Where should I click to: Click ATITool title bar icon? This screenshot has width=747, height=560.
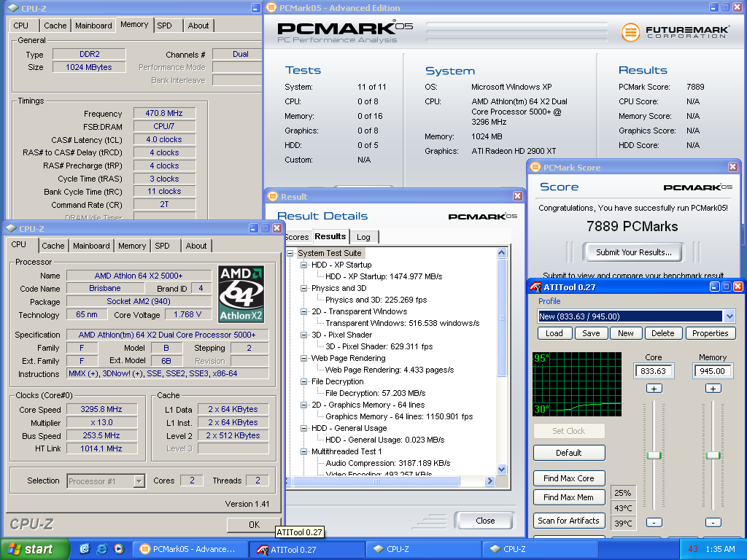[535, 287]
